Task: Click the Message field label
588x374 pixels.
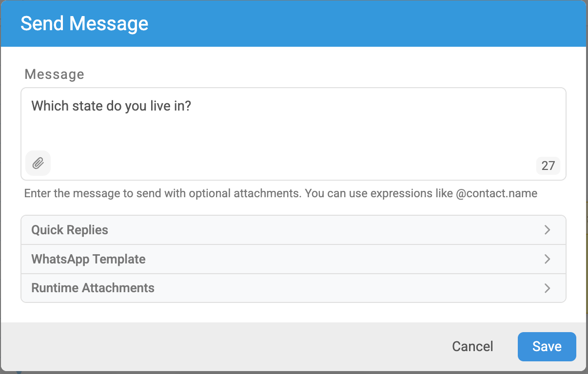Action: tap(54, 74)
